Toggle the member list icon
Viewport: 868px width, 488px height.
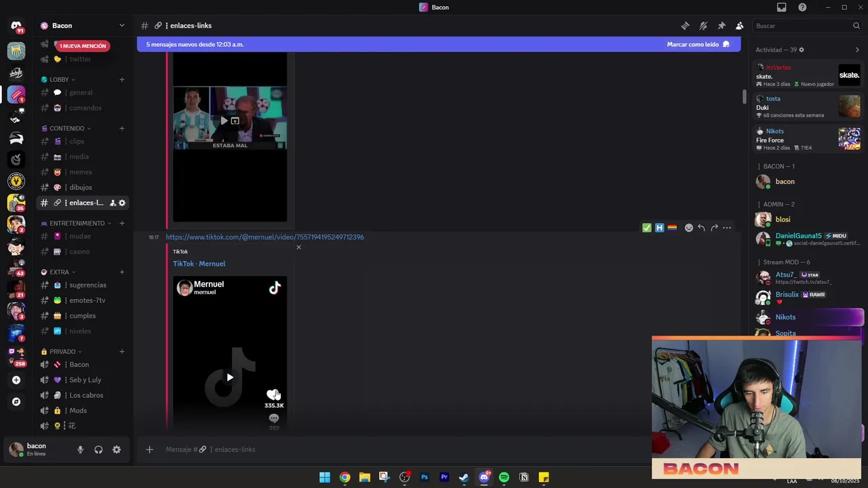pyautogui.click(x=740, y=26)
